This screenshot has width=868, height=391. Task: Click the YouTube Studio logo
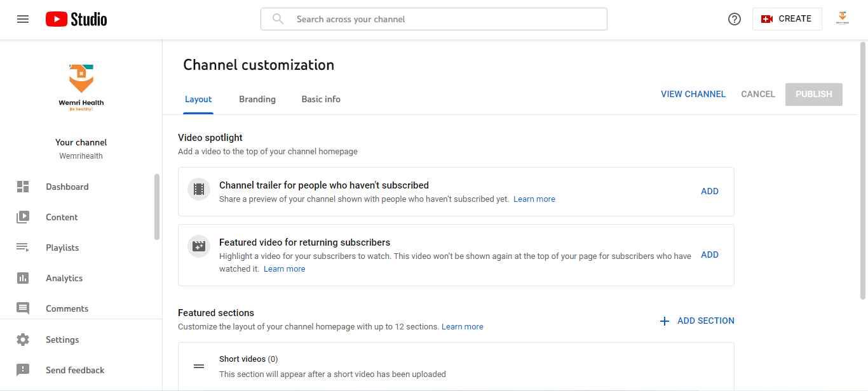click(x=76, y=19)
